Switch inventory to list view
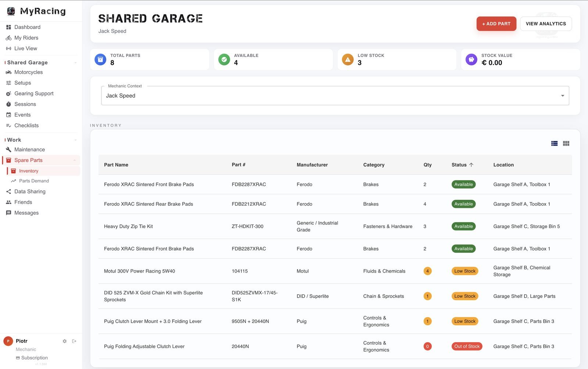 (555, 143)
